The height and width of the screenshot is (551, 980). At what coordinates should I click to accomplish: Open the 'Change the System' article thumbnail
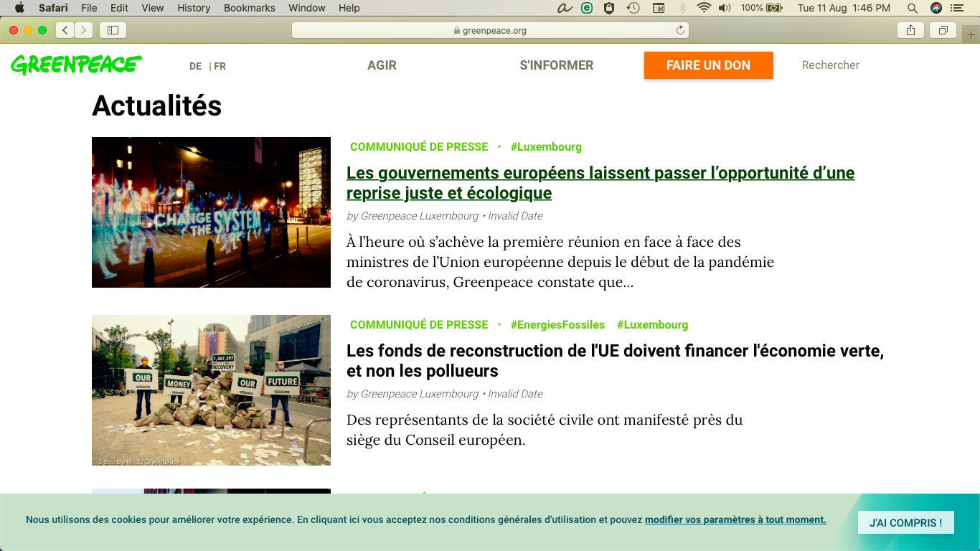[211, 212]
